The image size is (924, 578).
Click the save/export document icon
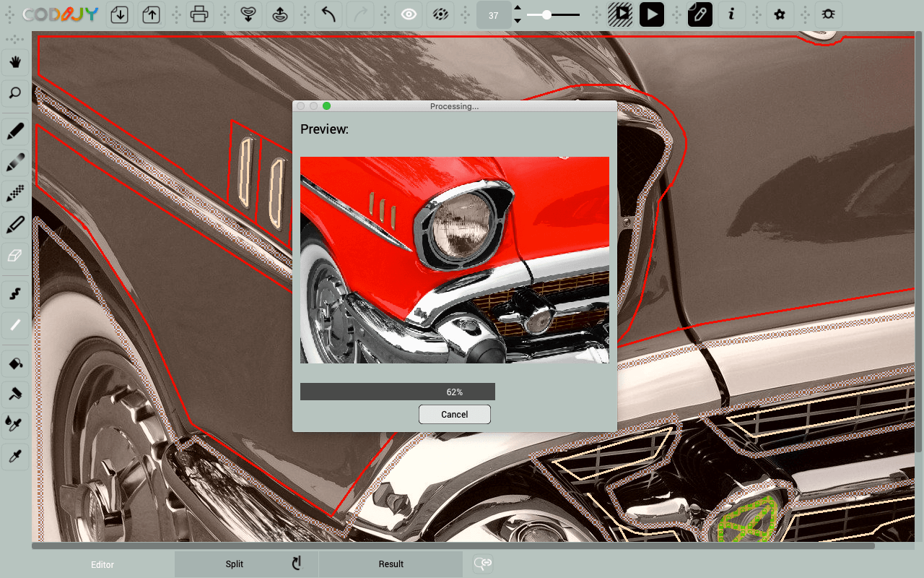[151, 14]
